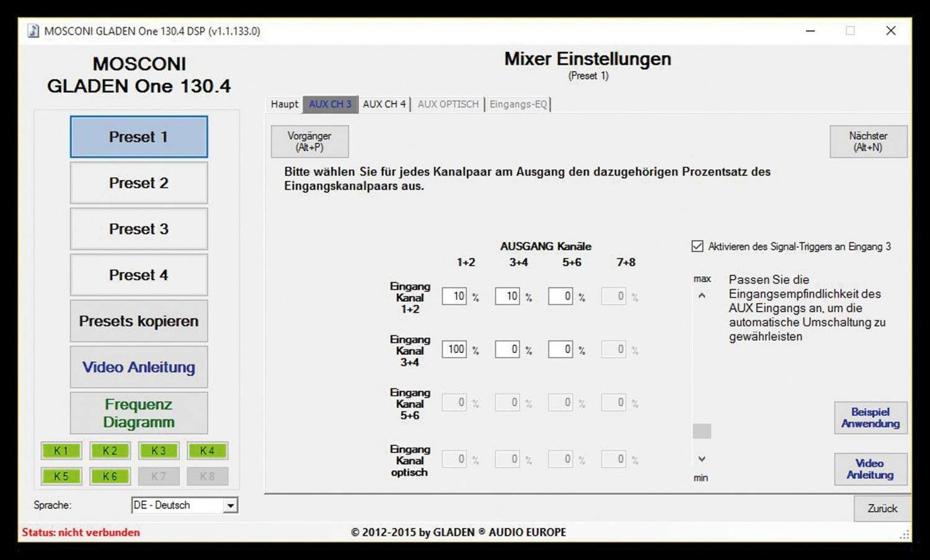The image size is (930, 560).
Task: Toggle channel K 1
Action: click(61, 451)
